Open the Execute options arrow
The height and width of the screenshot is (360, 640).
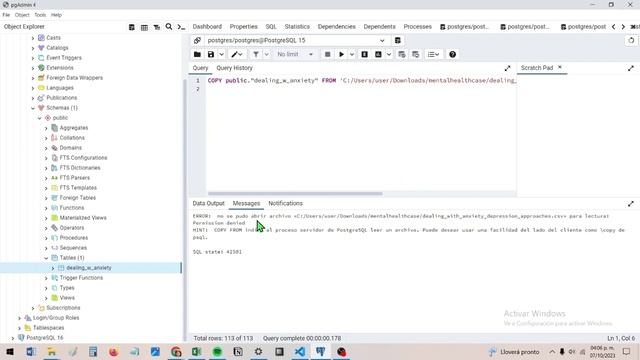coord(352,54)
